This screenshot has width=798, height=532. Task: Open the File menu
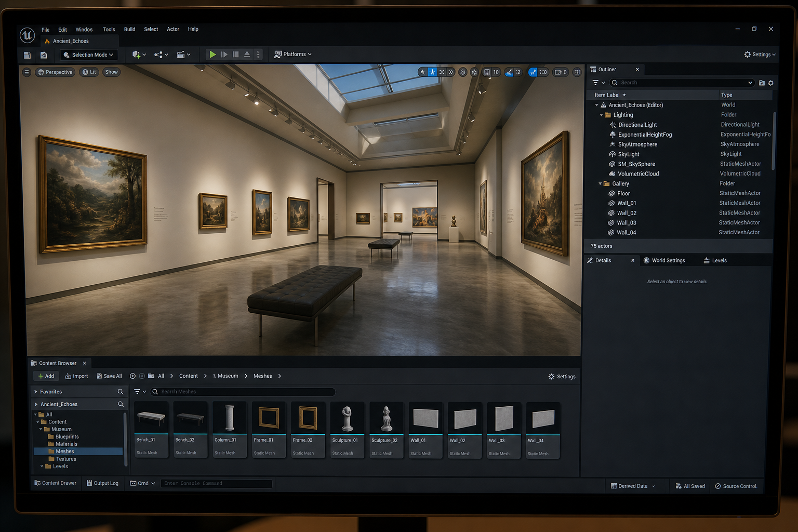[x=46, y=30]
